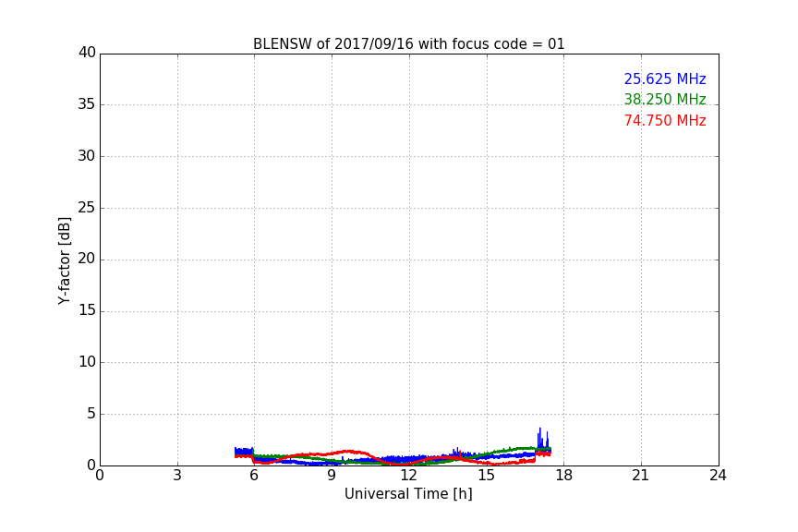Click the y-axis tick value '25'
798x532 pixels.
pos(87,208)
